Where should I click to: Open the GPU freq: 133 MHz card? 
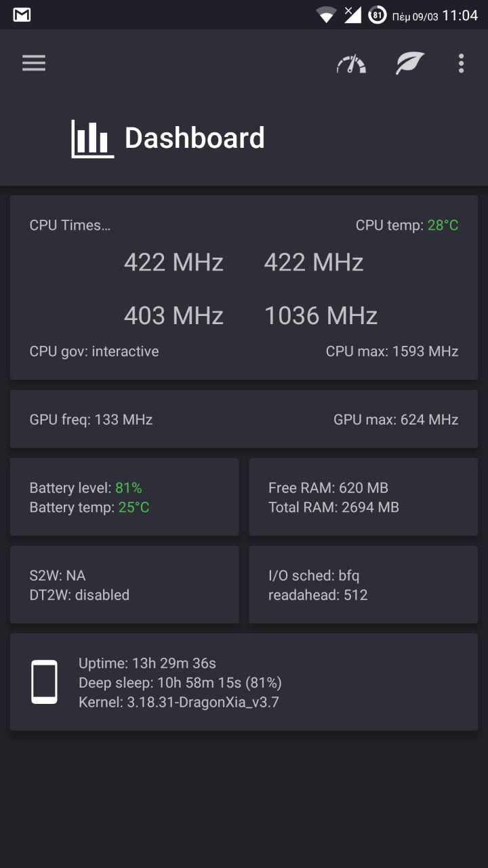coord(91,420)
